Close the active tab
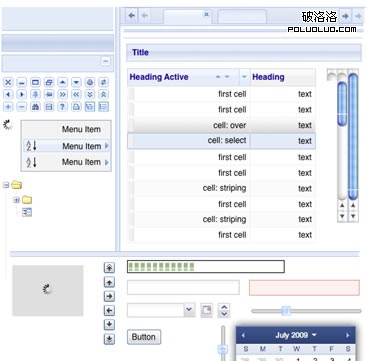 [x=206, y=14]
